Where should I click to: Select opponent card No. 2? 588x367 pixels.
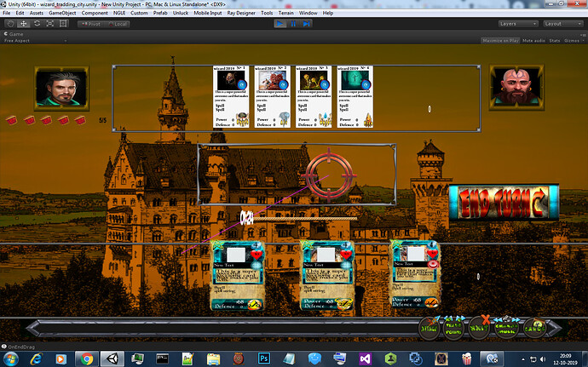[272, 97]
